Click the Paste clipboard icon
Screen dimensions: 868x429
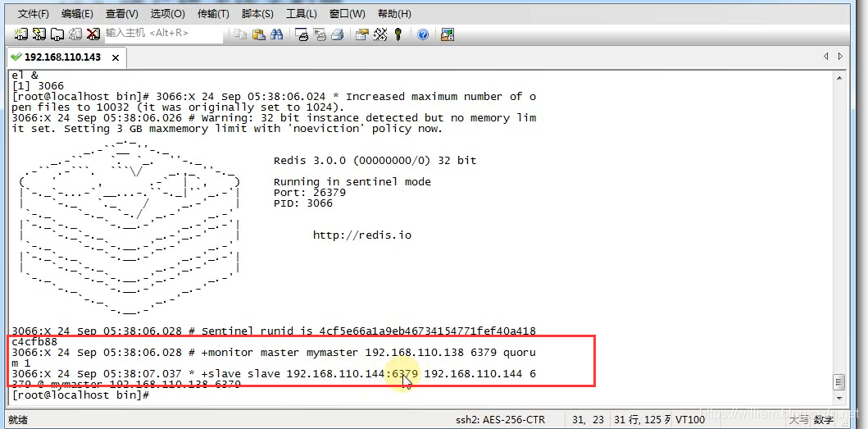coord(258,34)
